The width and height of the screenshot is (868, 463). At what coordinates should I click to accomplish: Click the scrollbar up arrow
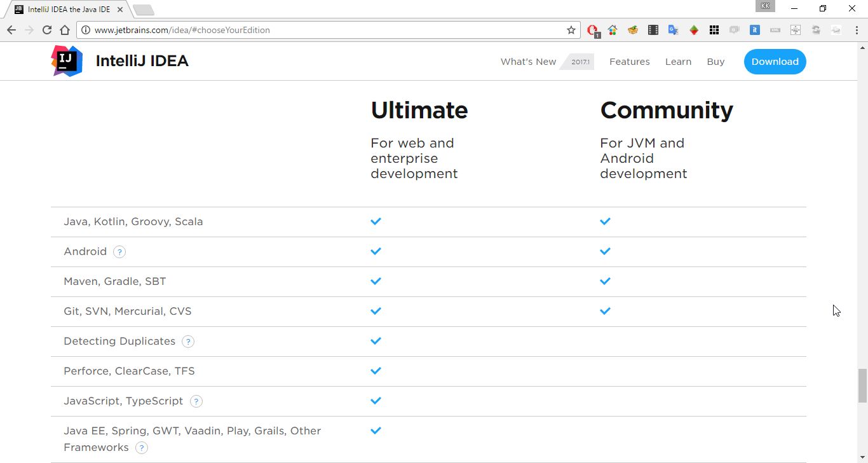click(x=862, y=47)
